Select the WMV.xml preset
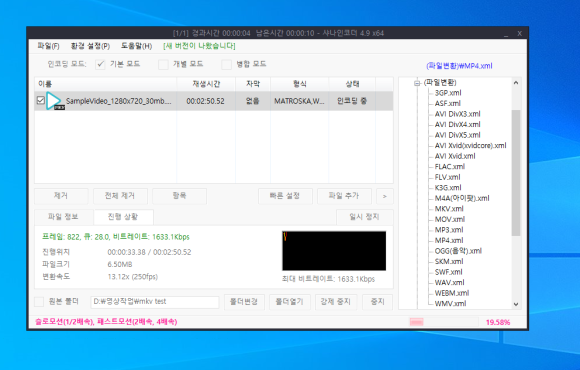Image resolution: width=580 pixels, height=370 pixels. (450, 304)
